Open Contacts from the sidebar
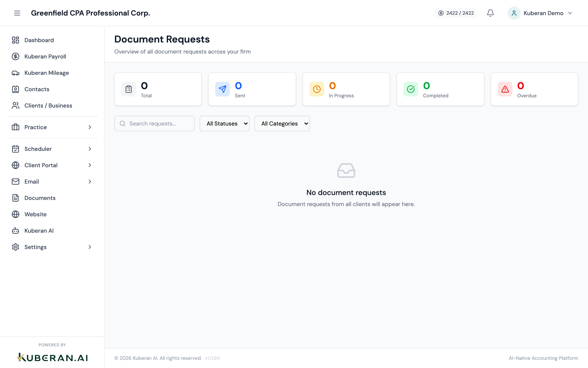This screenshot has width=588, height=368. (x=52, y=89)
